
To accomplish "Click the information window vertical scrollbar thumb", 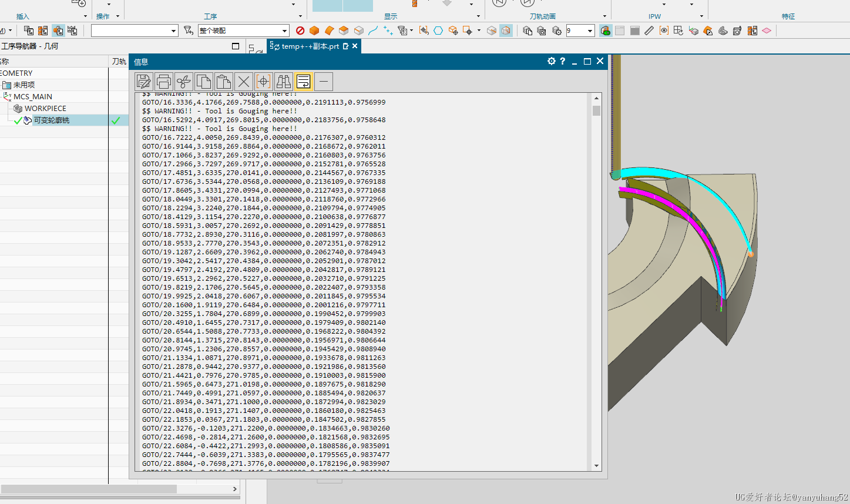I will (x=596, y=110).
